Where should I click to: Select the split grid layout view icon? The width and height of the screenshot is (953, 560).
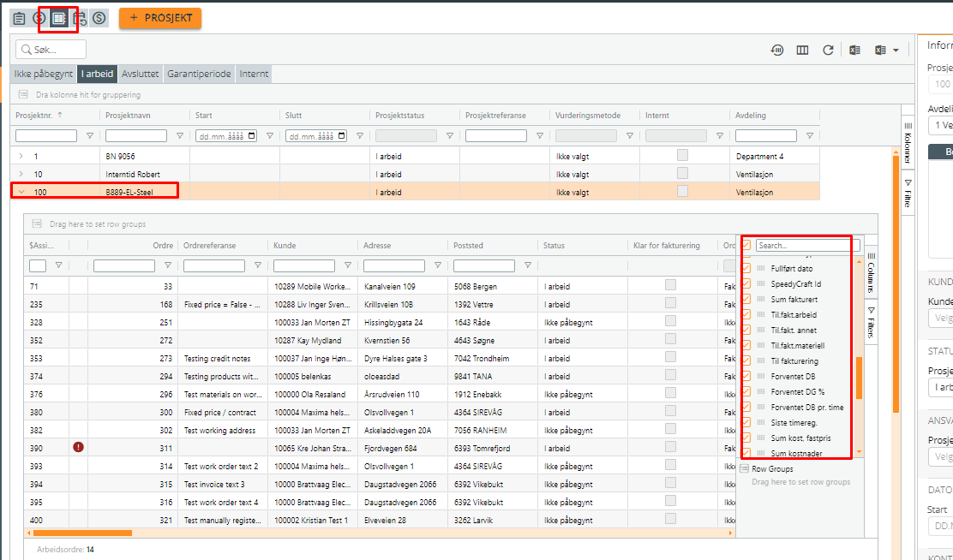[59, 18]
